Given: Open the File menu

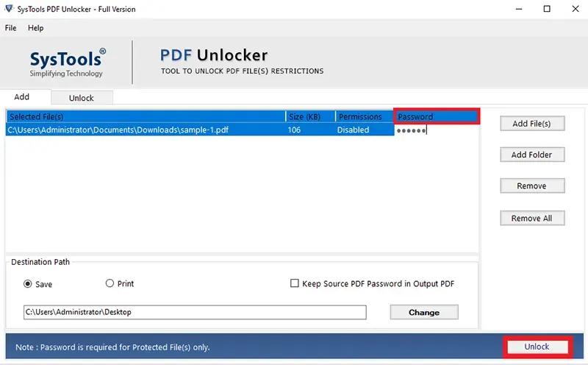Looking at the screenshot, I should pos(10,28).
